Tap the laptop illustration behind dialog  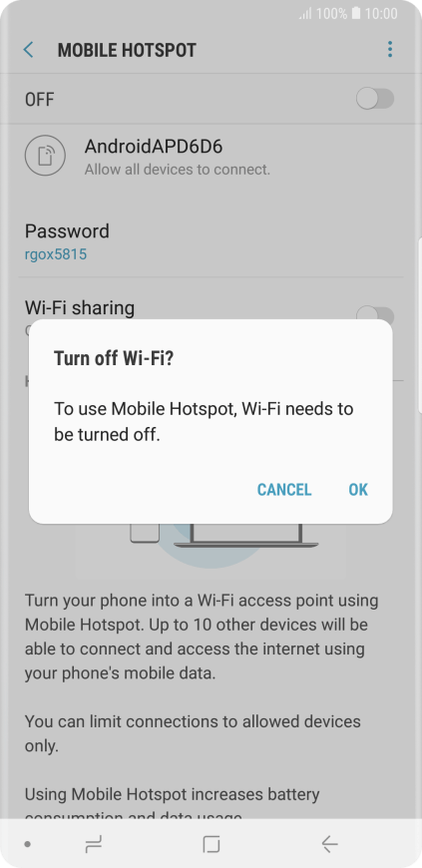pyautogui.click(x=245, y=536)
